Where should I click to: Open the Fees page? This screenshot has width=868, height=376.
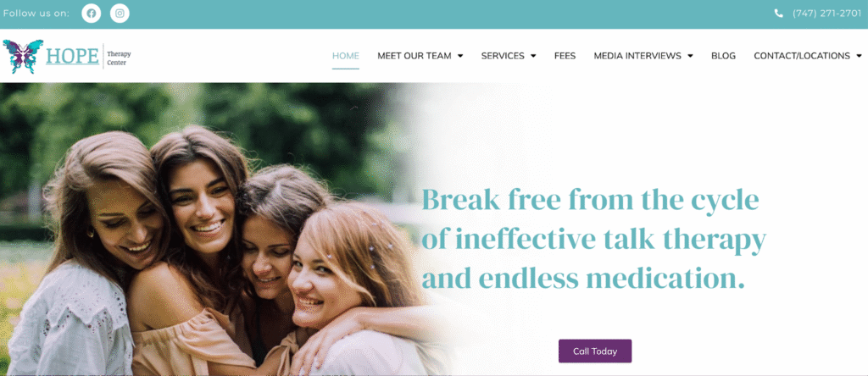tap(565, 56)
